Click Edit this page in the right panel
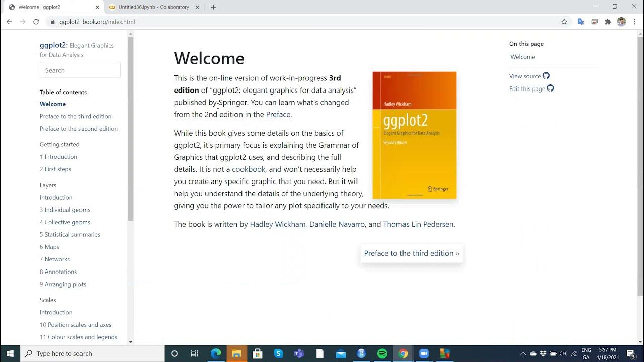644x362 pixels. click(527, 88)
